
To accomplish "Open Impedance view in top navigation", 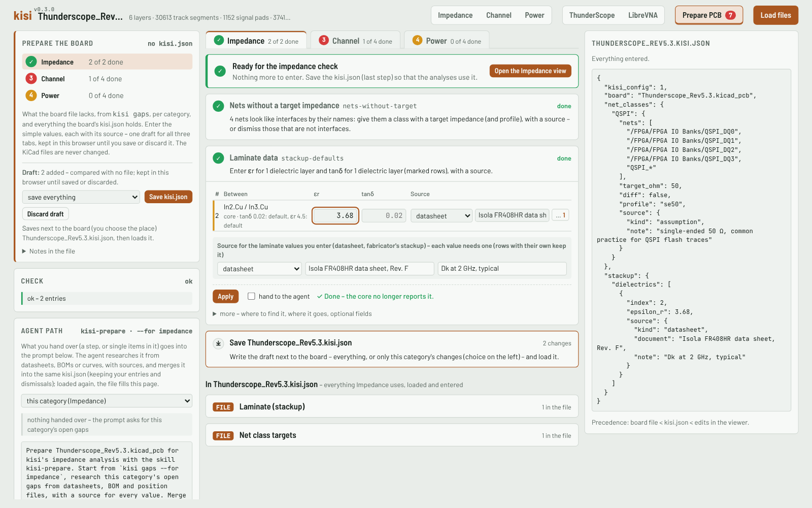I will (455, 15).
